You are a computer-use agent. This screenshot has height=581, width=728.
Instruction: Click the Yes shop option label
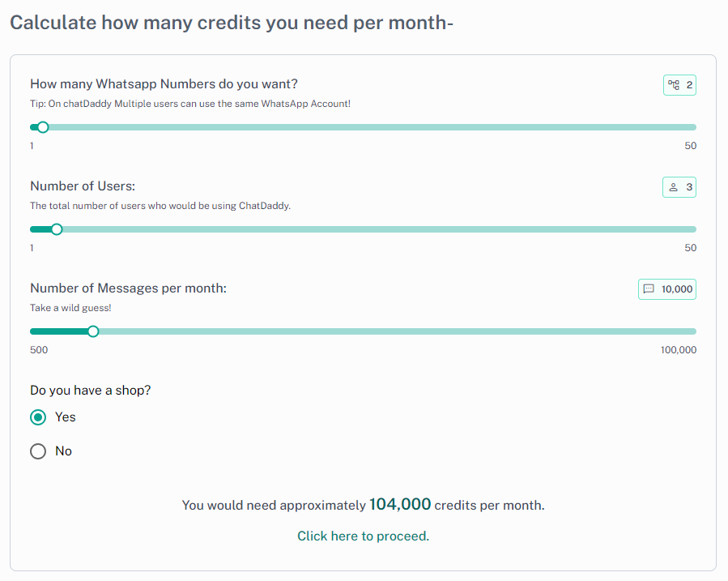(66, 417)
